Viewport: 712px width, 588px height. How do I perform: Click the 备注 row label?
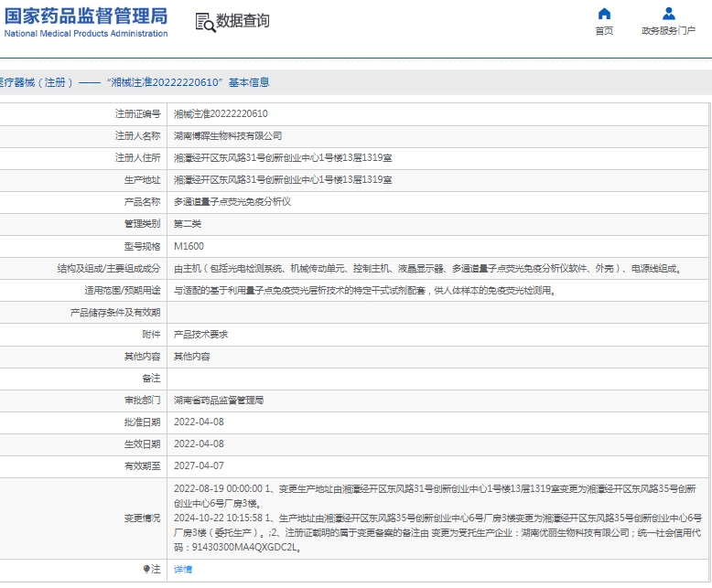click(x=151, y=379)
